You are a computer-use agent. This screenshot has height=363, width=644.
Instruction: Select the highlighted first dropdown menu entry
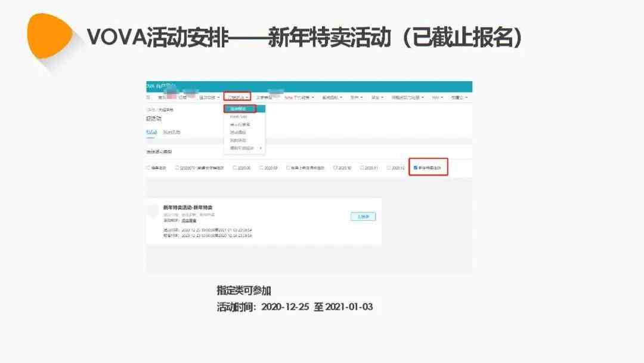244,109
